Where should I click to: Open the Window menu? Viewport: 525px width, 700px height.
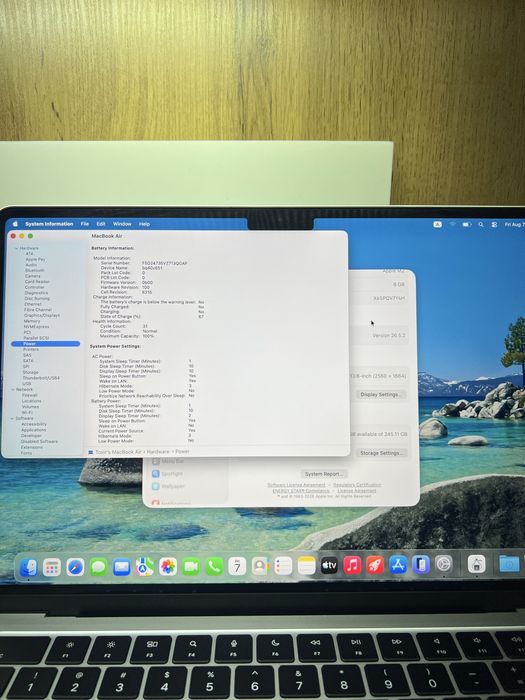click(122, 224)
